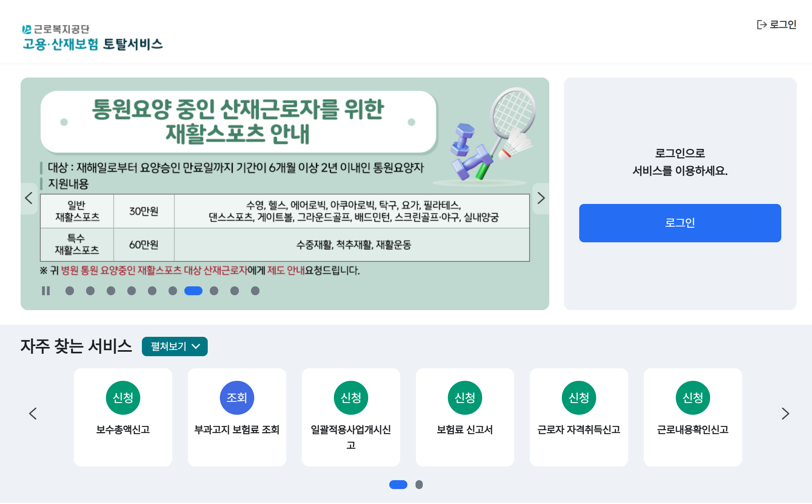812x504 pixels.
Task: Advance services list with right arrow
Action: pyautogui.click(x=785, y=414)
